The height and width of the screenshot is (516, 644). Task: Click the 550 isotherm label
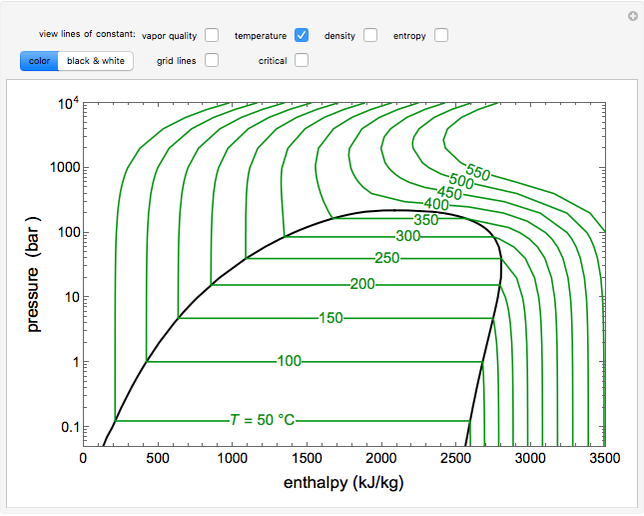pyautogui.click(x=478, y=173)
